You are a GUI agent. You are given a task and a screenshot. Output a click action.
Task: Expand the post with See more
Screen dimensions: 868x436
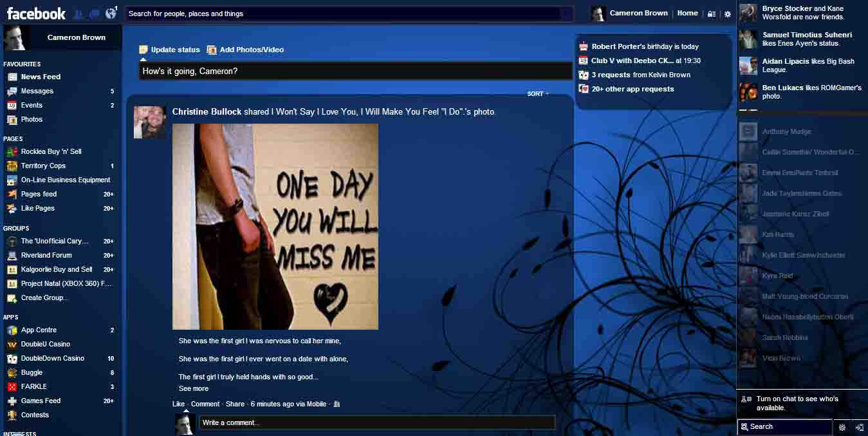tap(193, 388)
